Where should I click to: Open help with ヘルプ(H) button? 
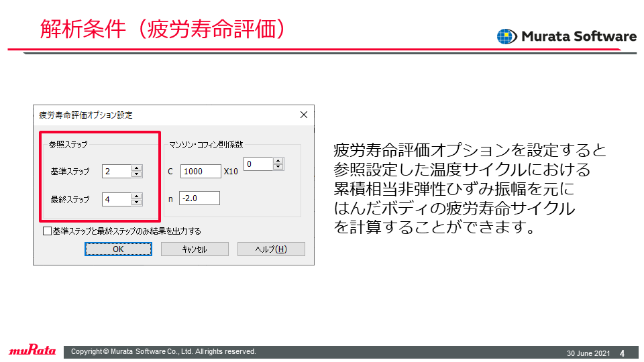coord(271,249)
